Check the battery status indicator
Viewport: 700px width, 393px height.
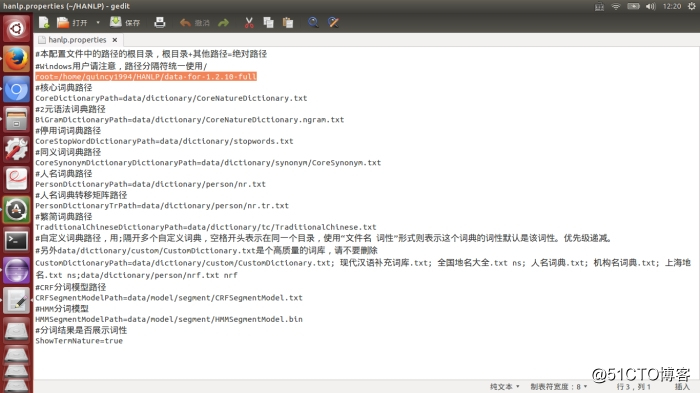633,6
